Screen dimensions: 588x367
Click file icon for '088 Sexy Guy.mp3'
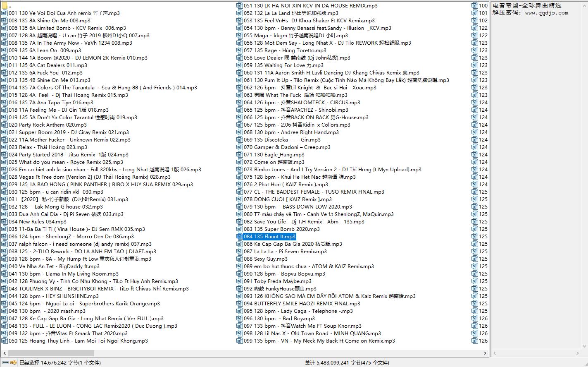[239, 259]
